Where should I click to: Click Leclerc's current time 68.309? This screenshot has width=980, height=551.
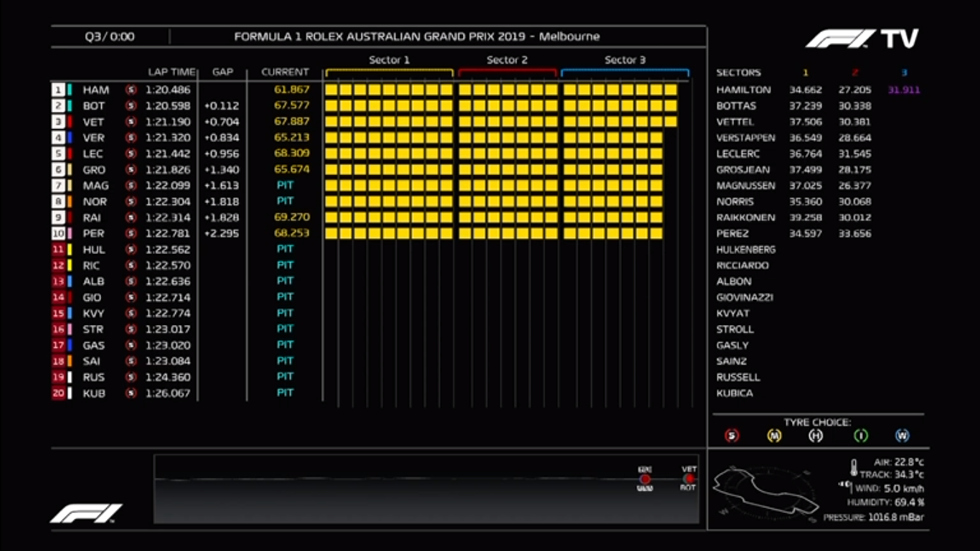(x=292, y=154)
